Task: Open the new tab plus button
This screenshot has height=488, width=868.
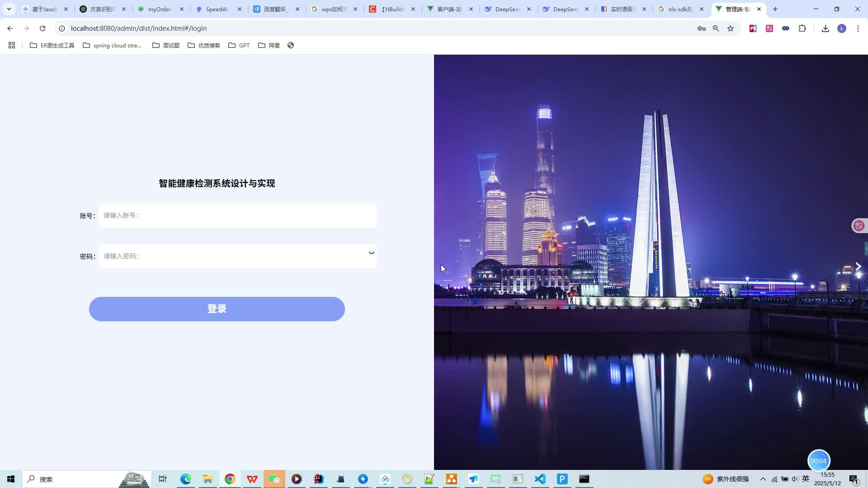Action: click(775, 9)
